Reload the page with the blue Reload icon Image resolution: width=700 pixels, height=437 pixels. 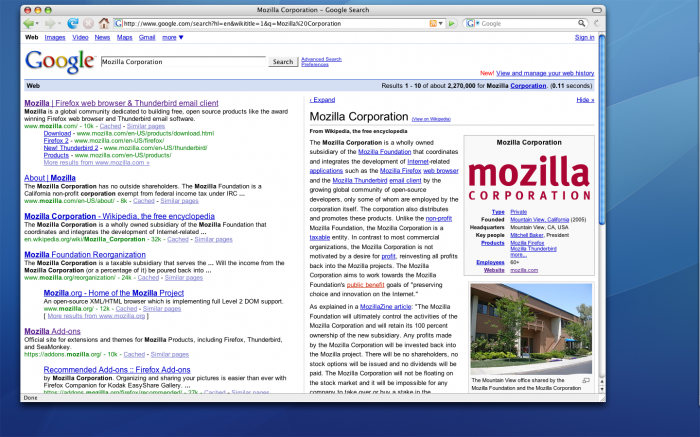73,23
